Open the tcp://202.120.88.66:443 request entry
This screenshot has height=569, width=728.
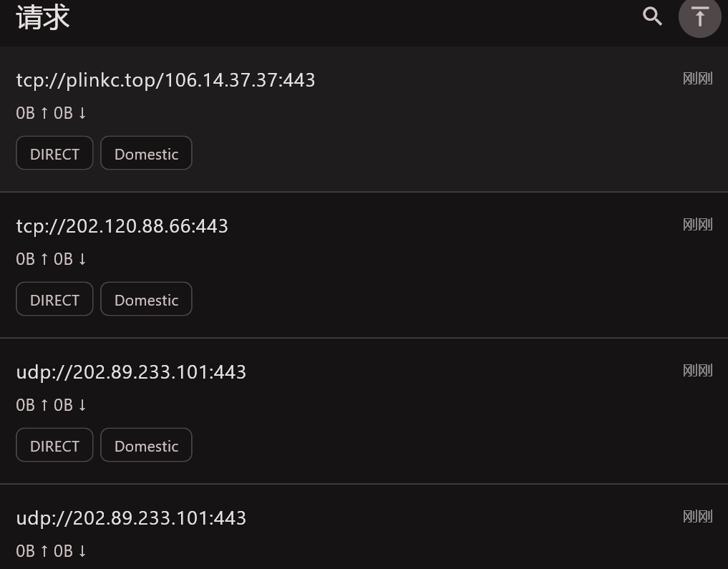click(x=122, y=225)
